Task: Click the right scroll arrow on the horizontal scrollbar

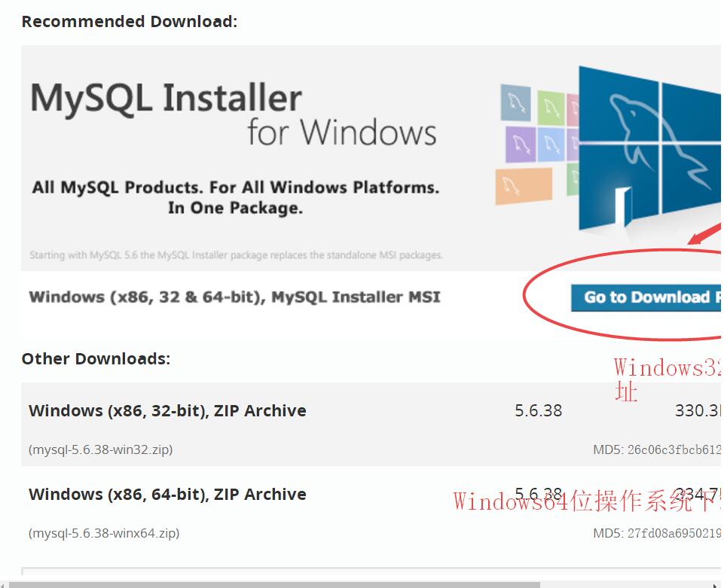Action: (x=716, y=584)
